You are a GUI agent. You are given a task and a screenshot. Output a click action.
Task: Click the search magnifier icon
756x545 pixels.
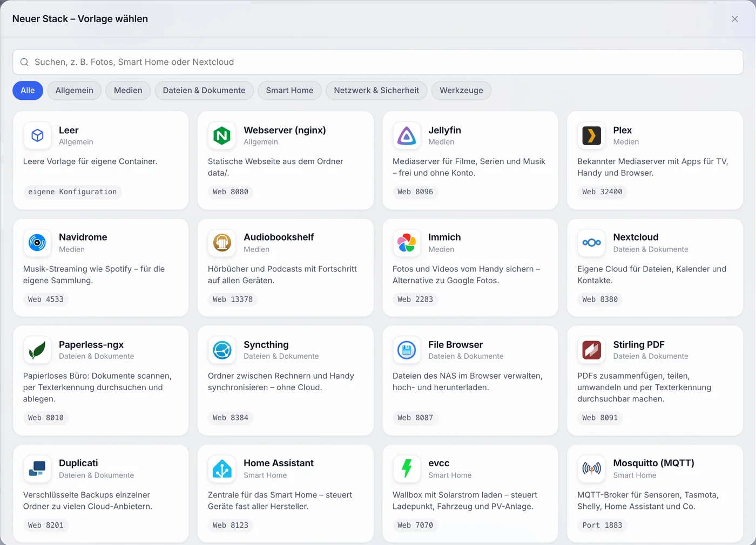24,62
